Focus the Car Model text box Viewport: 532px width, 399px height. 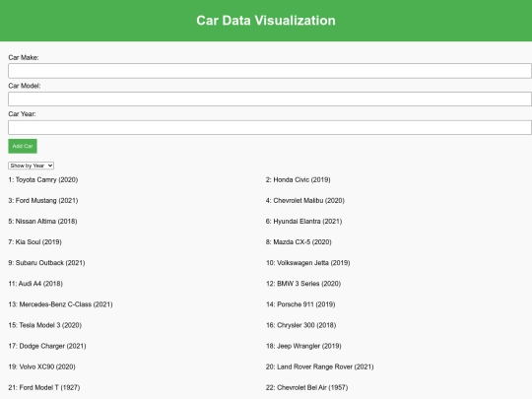[270, 100]
